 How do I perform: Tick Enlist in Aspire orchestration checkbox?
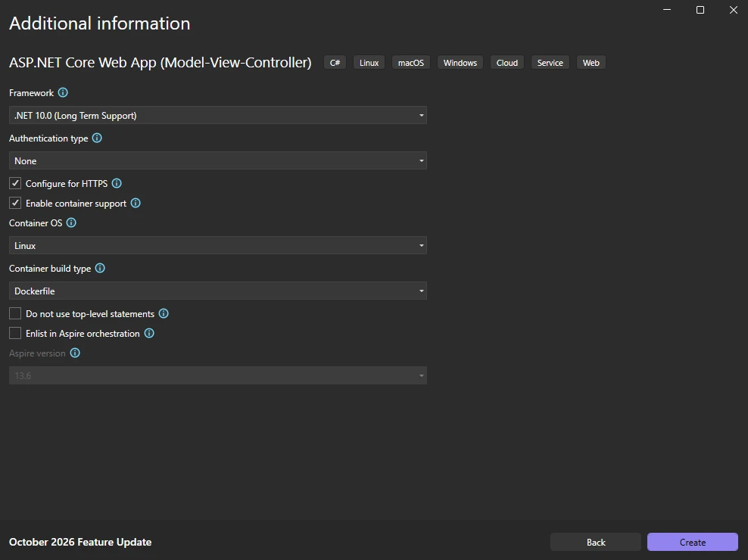pyautogui.click(x=15, y=333)
